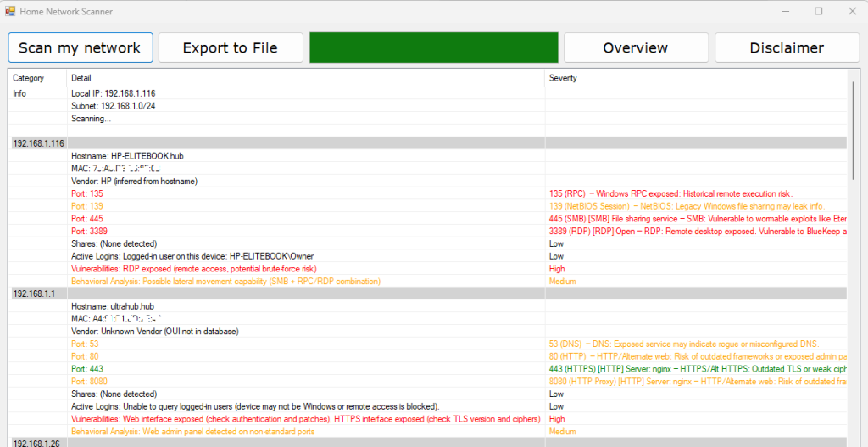Click the Hostname: ultrahub.hub entry
This screenshot has height=447, width=868.
(x=113, y=305)
